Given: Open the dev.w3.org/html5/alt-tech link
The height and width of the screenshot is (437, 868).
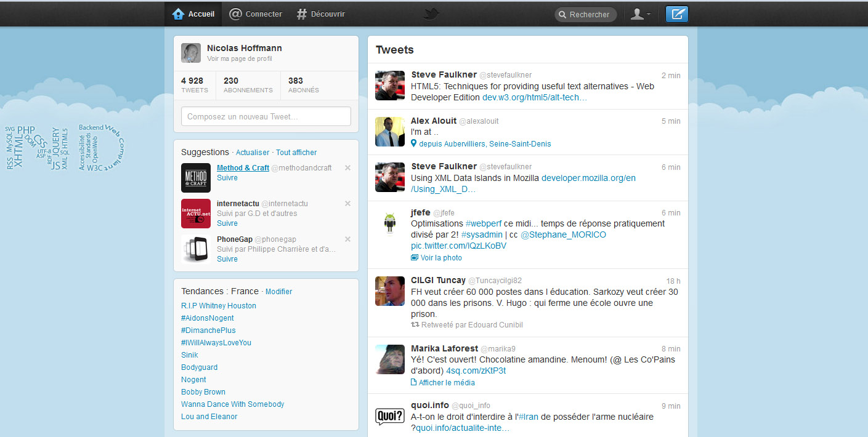Looking at the screenshot, I should pos(535,97).
